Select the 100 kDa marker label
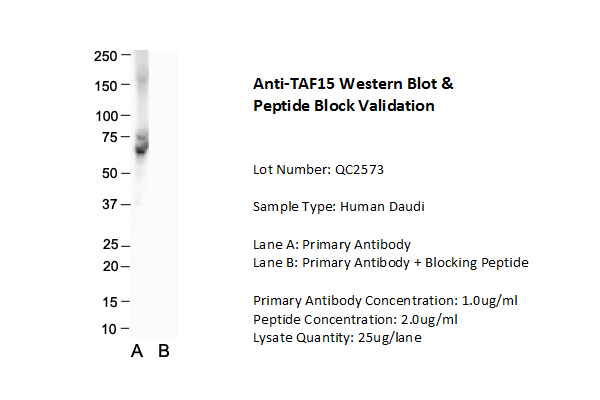Viewport: 600px width, 400px height. tap(104, 116)
